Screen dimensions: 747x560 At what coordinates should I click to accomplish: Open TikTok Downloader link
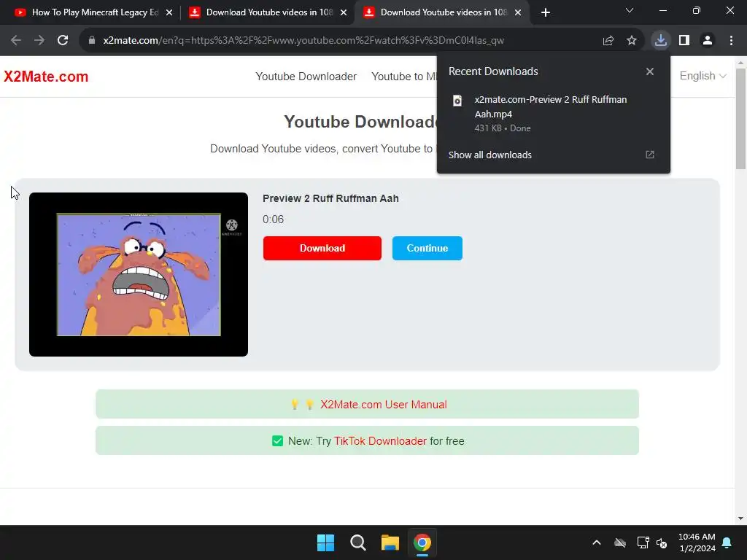tap(380, 441)
